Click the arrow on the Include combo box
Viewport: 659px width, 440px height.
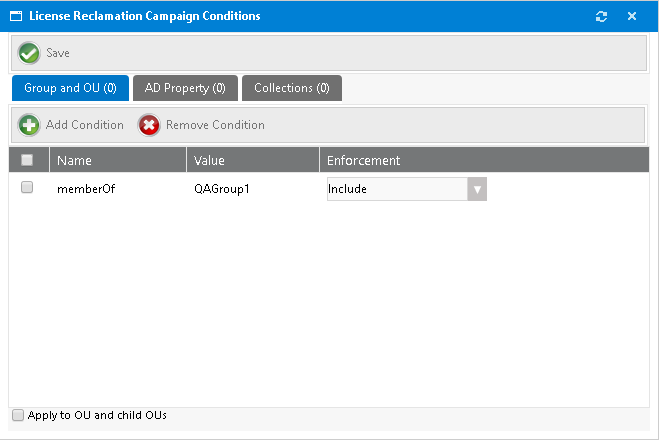pos(477,189)
